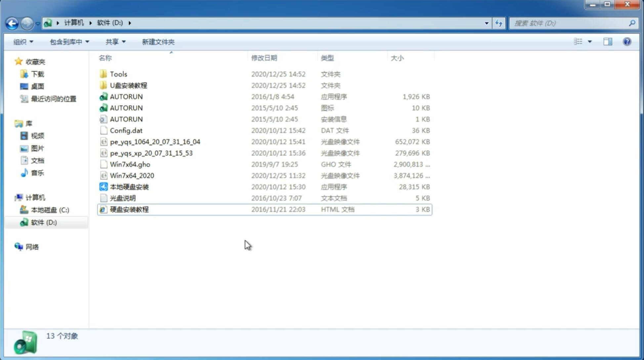Open 本地硬盘安装 application

pyautogui.click(x=129, y=187)
